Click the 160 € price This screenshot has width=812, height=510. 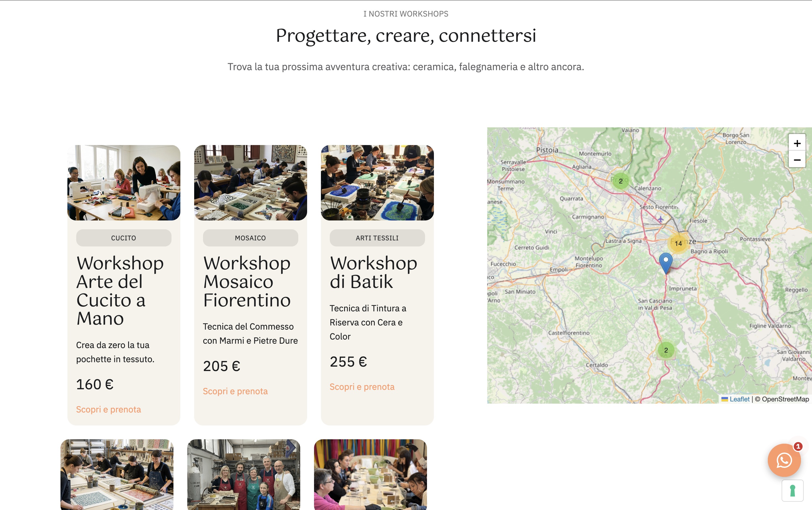(x=95, y=385)
